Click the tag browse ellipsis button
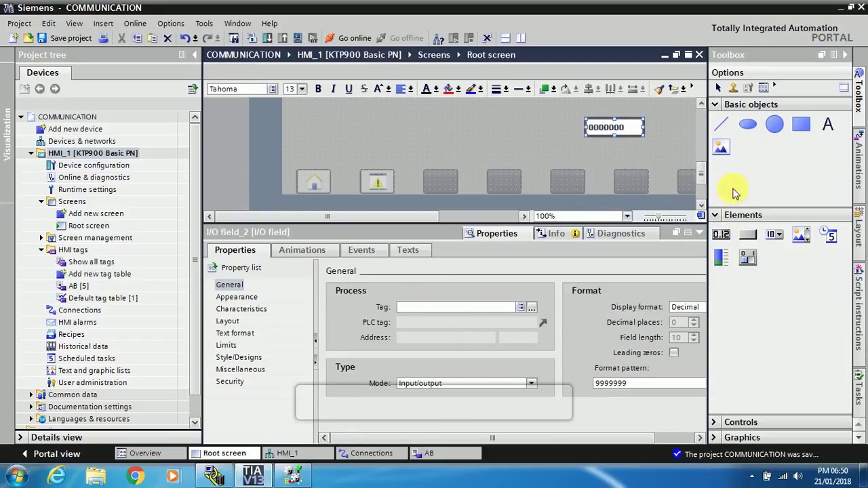The height and width of the screenshot is (488, 868). tap(532, 307)
